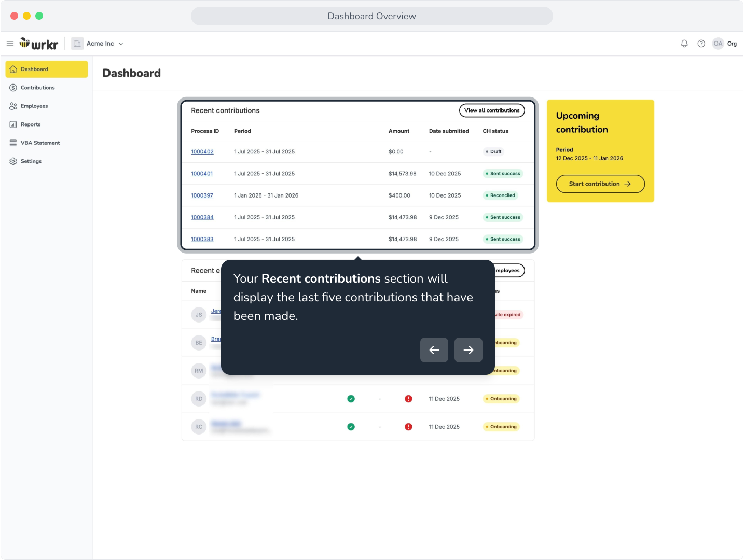Viewport: 744px width, 560px height.
Task: Open notifications bell icon
Action: click(684, 44)
